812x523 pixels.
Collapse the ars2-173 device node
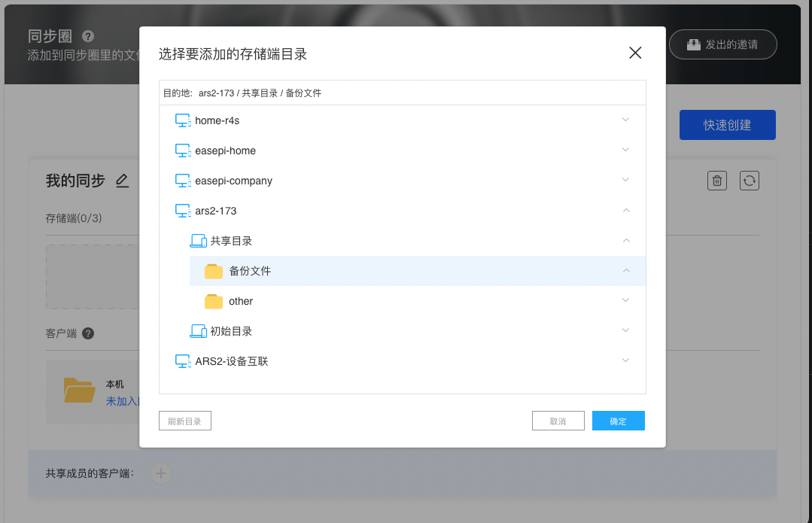(x=625, y=211)
